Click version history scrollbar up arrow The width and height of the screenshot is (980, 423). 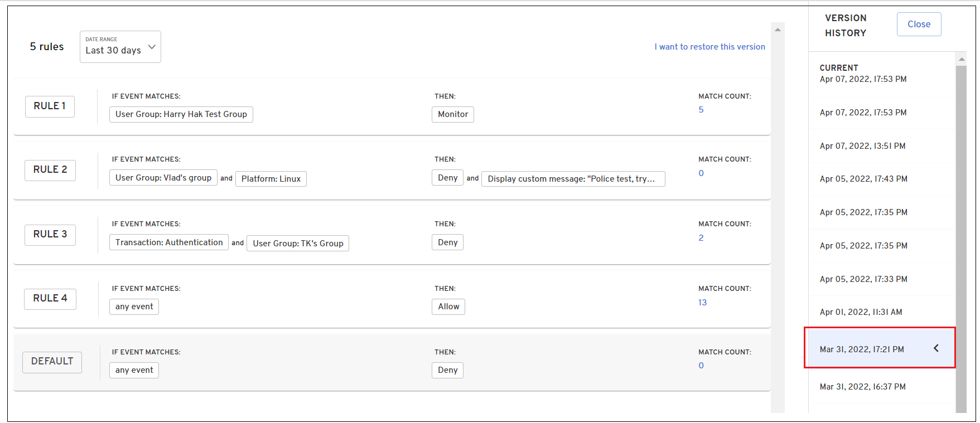click(961, 59)
